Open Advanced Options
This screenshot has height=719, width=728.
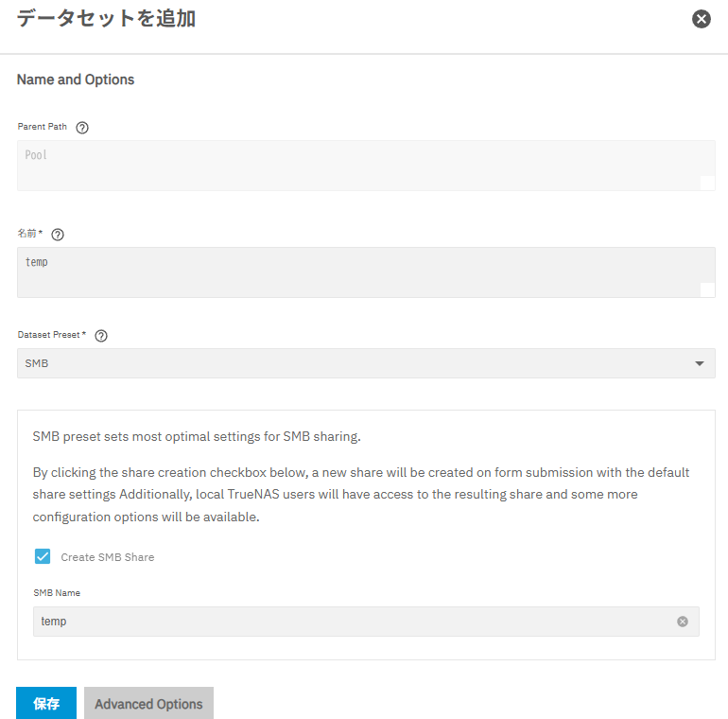[148, 704]
